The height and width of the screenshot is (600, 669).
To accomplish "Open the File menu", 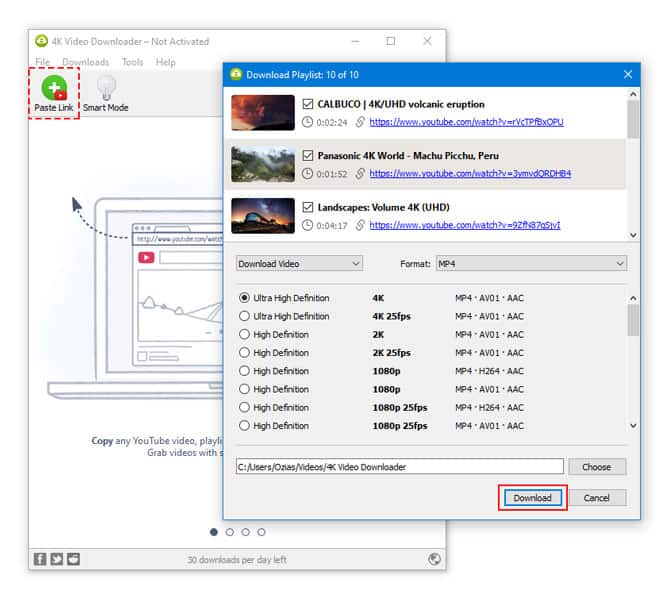I will pos(42,62).
